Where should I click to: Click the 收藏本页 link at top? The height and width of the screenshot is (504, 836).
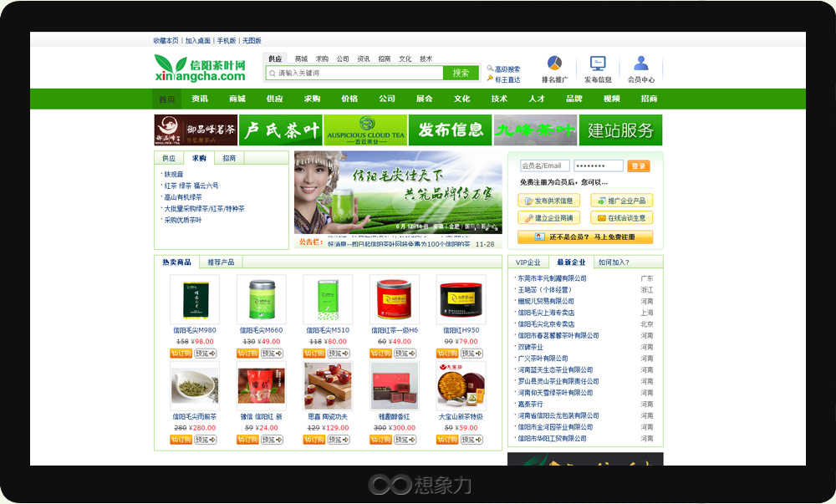coord(166,40)
